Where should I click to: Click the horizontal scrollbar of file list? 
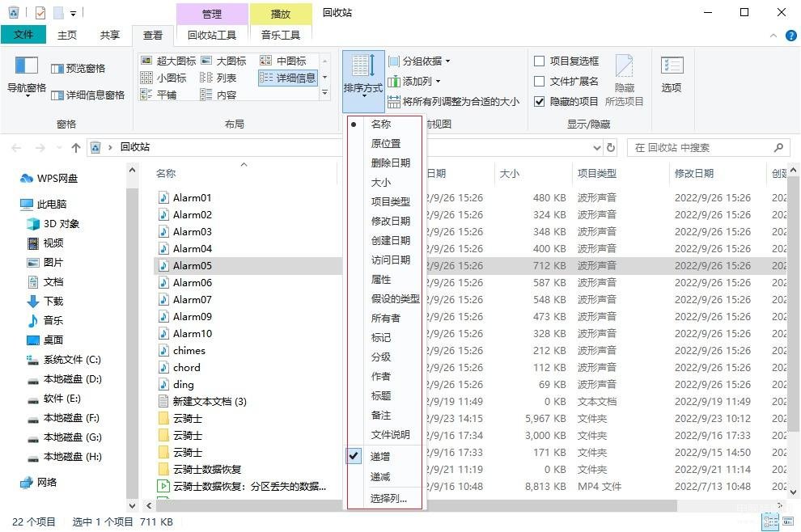417,505
